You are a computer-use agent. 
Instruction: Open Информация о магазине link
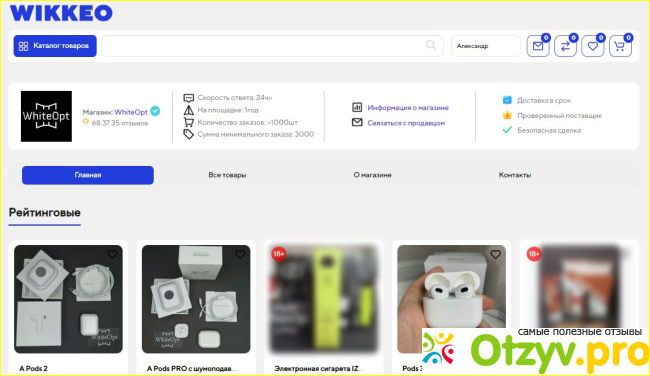[x=408, y=108]
